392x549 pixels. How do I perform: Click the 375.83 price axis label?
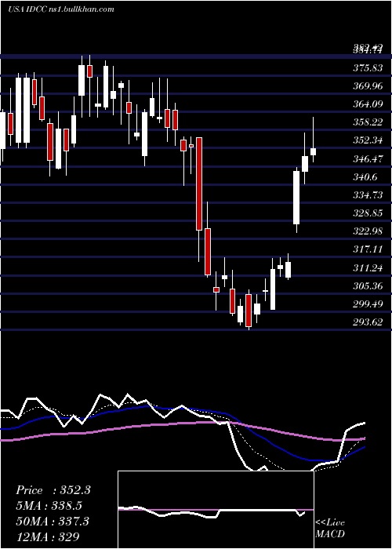click(x=368, y=68)
